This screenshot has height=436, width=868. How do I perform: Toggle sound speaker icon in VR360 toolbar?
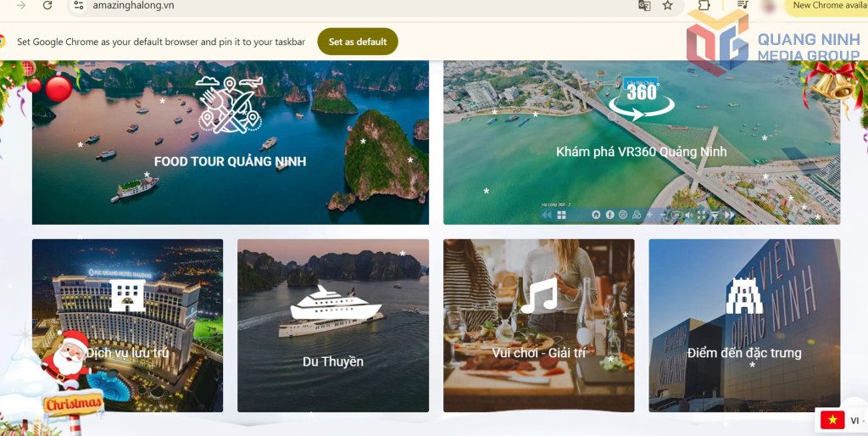[689, 215]
